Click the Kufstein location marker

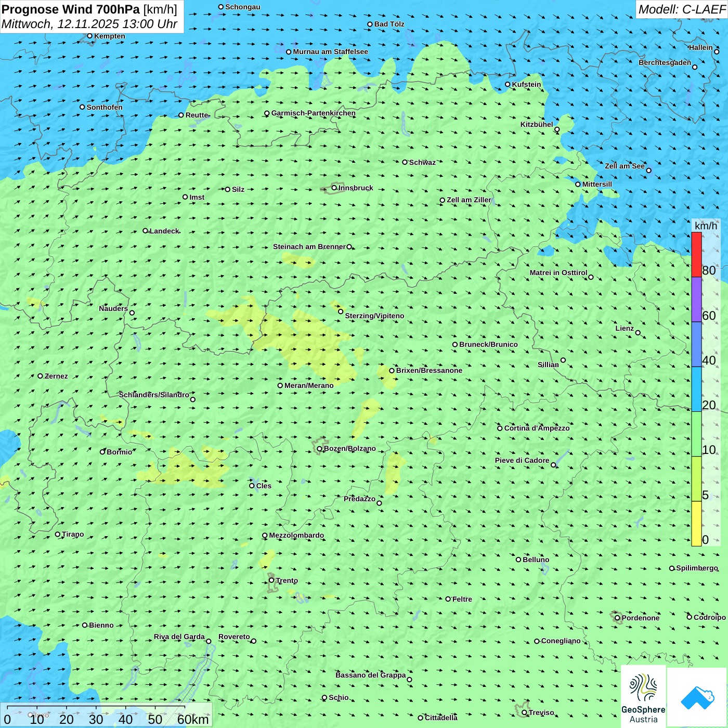coord(508,84)
